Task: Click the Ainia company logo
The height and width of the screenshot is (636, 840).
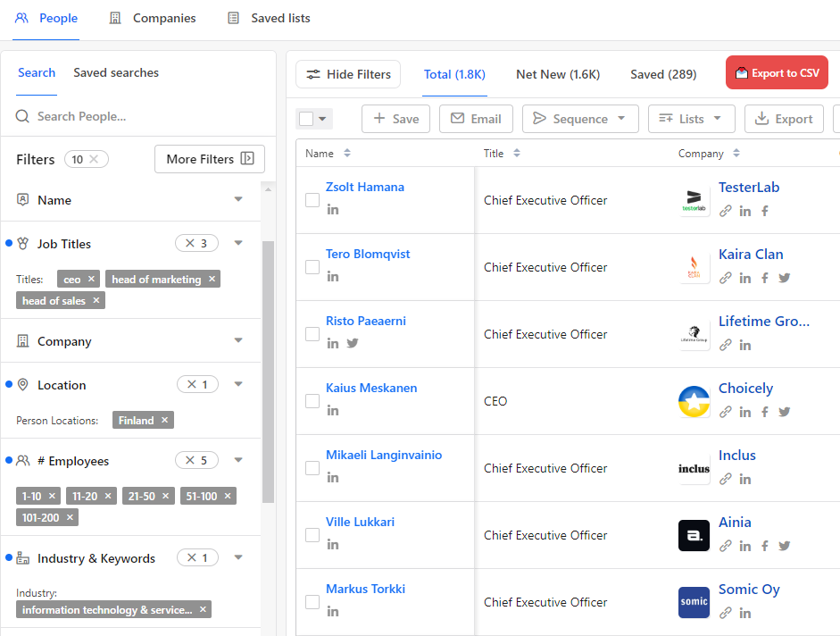Action: (x=694, y=535)
